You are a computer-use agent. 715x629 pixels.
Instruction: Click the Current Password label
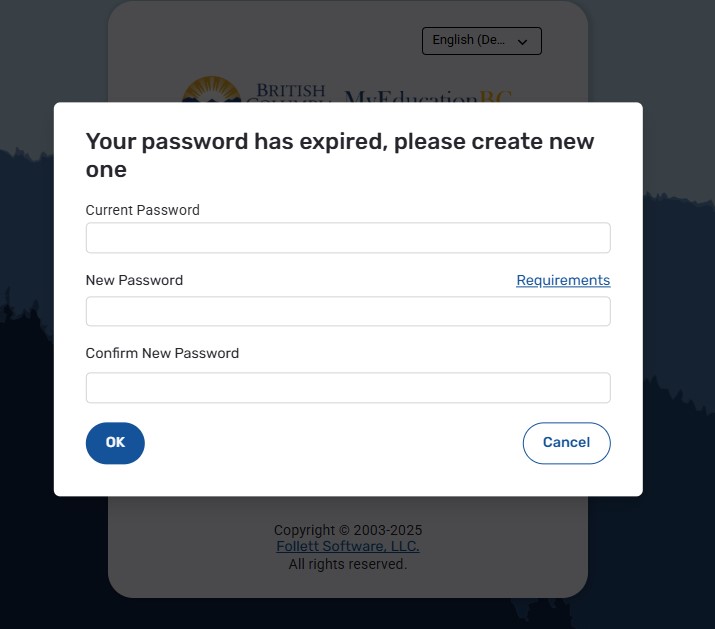coord(143,210)
